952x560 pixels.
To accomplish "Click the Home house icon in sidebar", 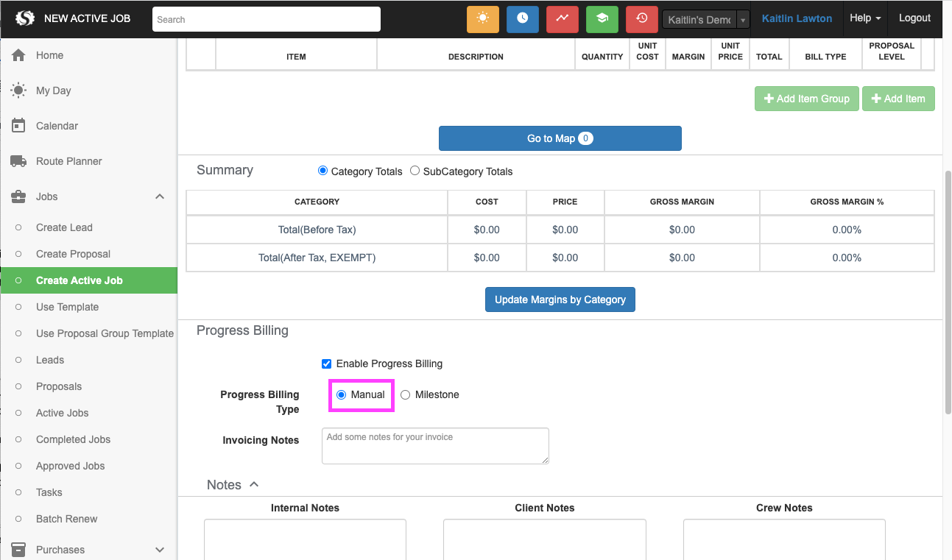I will coord(18,55).
